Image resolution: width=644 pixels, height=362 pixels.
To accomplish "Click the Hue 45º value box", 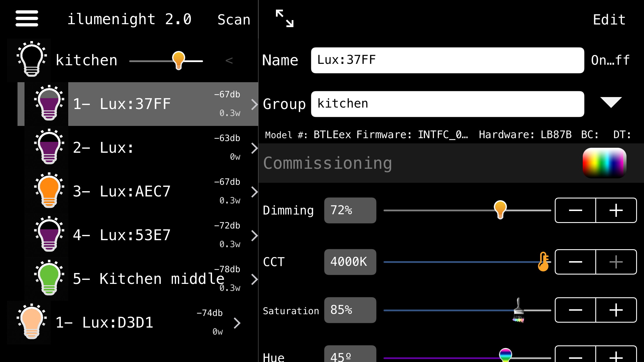I will 350,354.
